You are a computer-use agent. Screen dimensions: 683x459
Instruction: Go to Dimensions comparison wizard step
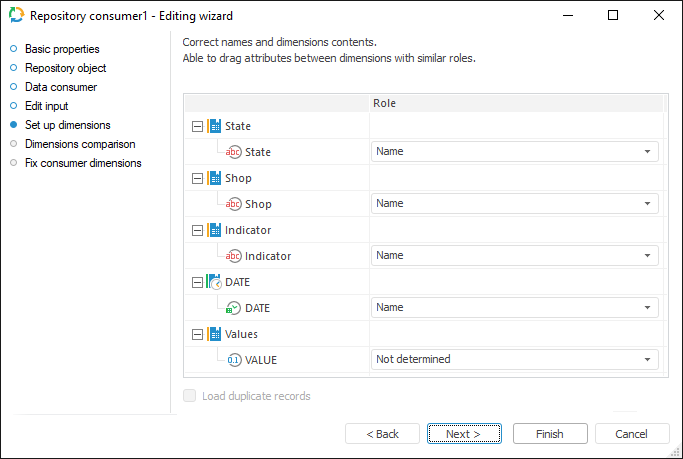80,144
